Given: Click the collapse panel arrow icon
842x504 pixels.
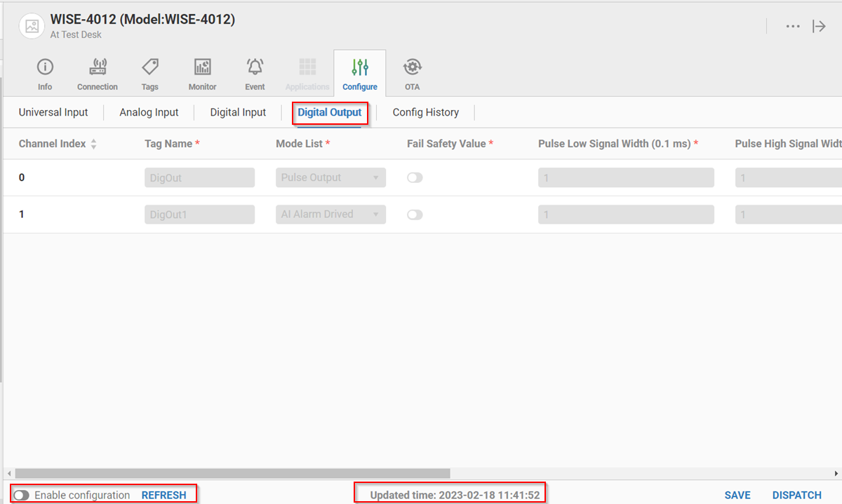Looking at the screenshot, I should pos(819,27).
